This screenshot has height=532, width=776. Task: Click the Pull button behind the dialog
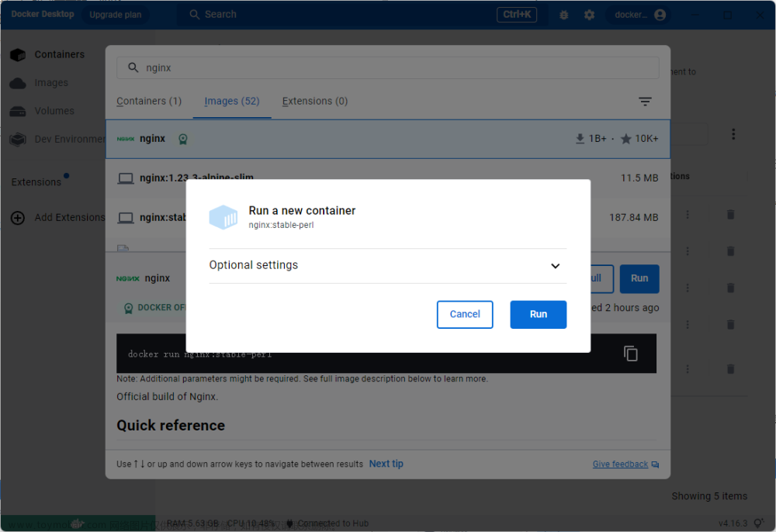tap(602, 278)
